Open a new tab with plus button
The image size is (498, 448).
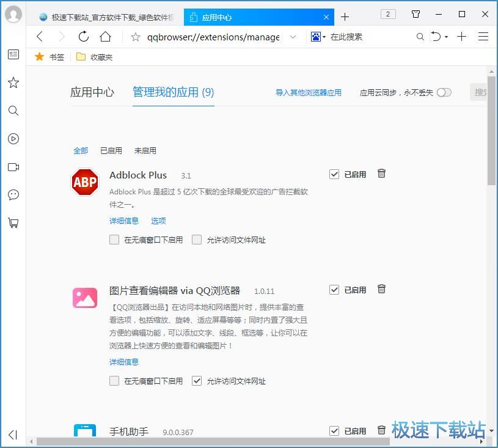345,17
